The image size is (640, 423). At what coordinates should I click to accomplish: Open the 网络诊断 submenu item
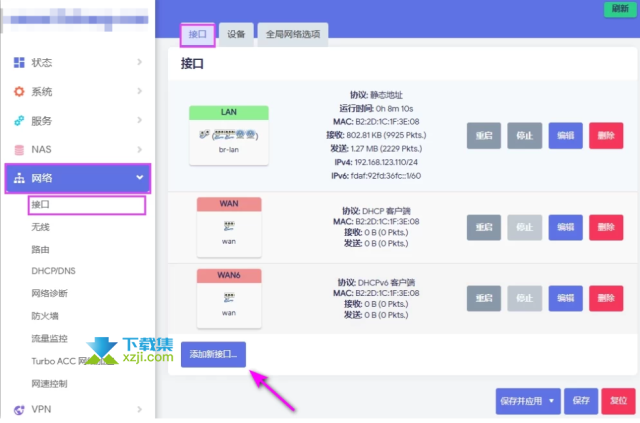click(49, 294)
